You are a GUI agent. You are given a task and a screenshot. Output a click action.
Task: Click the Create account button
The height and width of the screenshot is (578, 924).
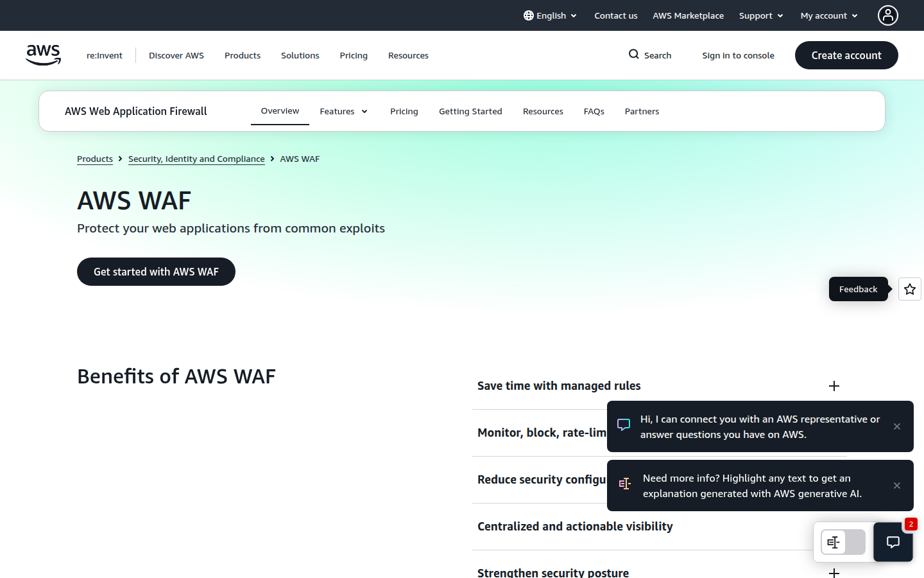846,55
